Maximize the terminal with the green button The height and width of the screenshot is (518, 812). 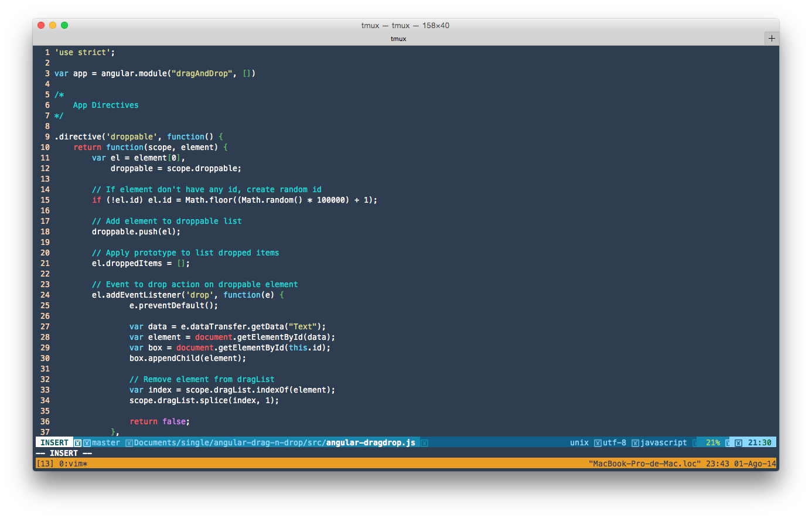pyautogui.click(x=64, y=25)
